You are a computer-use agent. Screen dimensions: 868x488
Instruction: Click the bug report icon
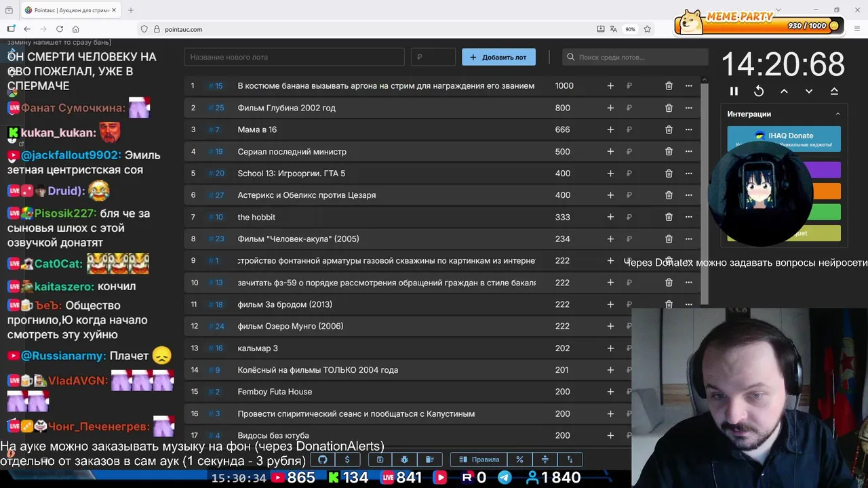point(405,460)
